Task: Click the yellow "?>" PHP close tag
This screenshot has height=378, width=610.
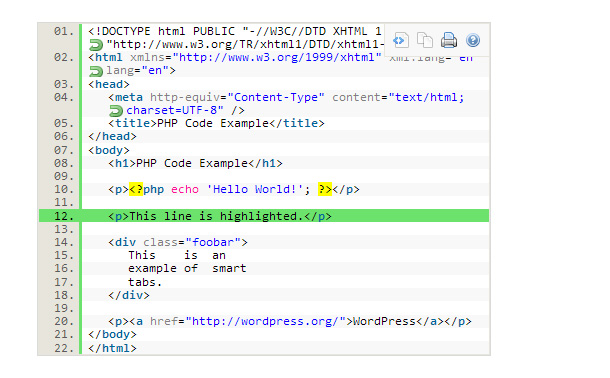Action: (325, 189)
